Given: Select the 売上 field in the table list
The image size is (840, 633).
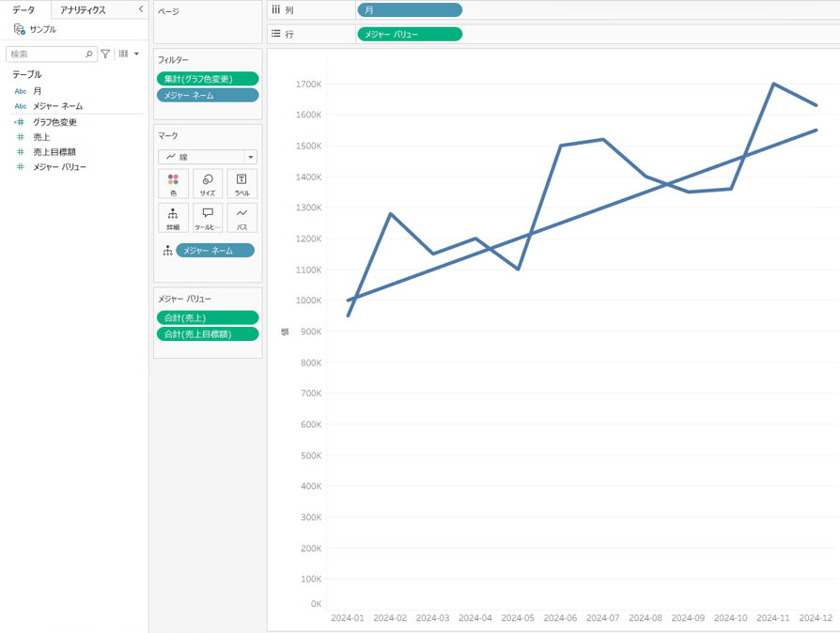Looking at the screenshot, I should pyautogui.click(x=41, y=137).
